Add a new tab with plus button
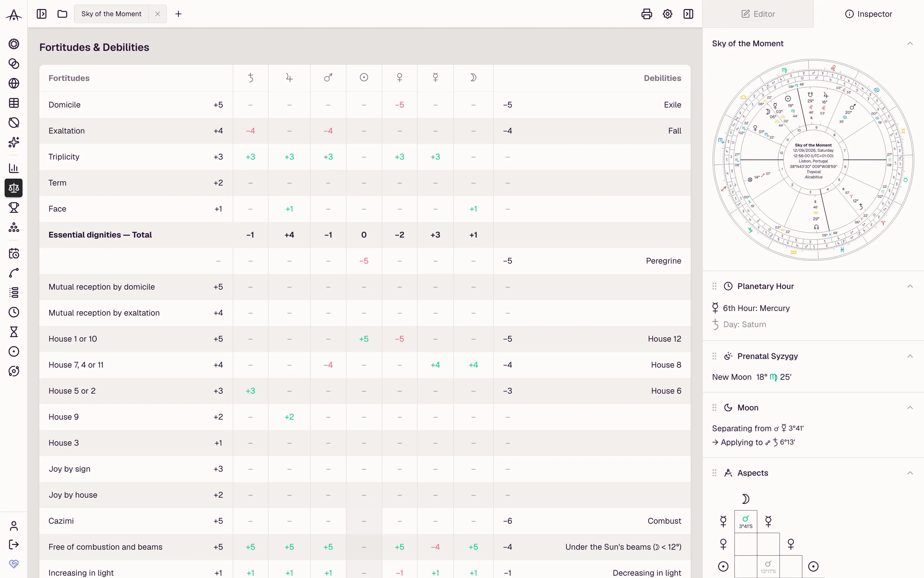 (x=178, y=14)
